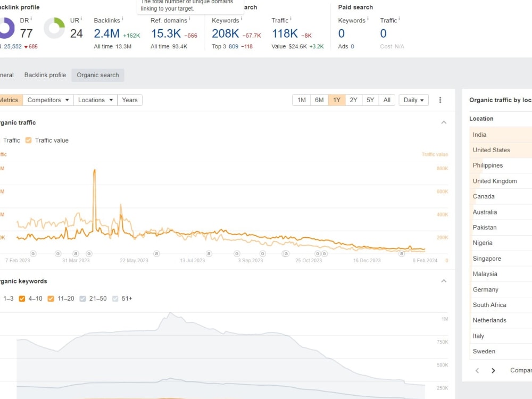Select Singapore in the location list
This screenshot has height=399, width=532.
[x=501, y=259]
